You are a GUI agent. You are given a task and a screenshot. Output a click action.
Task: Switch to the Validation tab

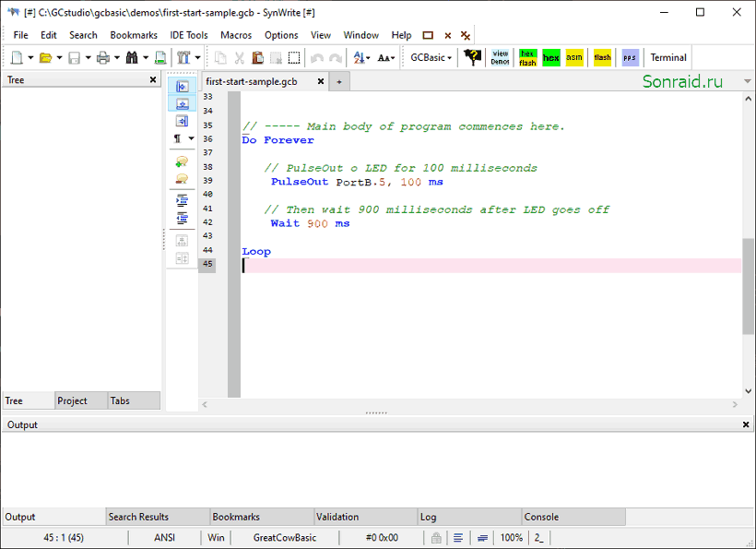[x=365, y=517]
